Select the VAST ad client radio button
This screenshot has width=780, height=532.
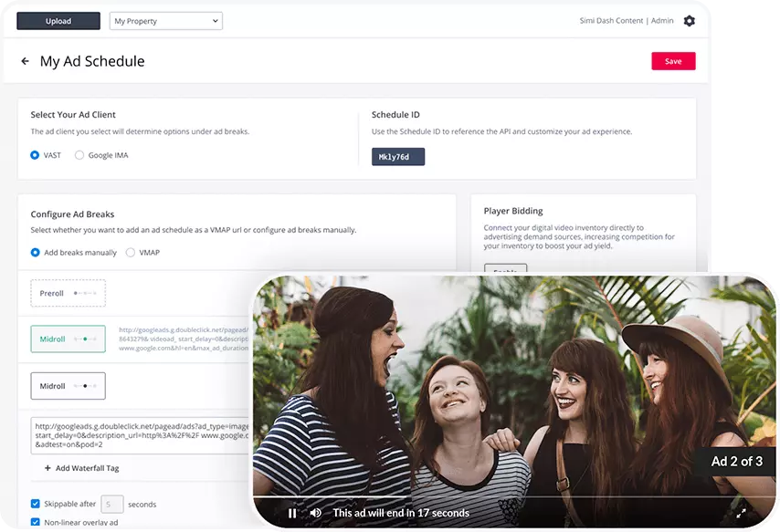pyautogui.click(x=36, y=155)
